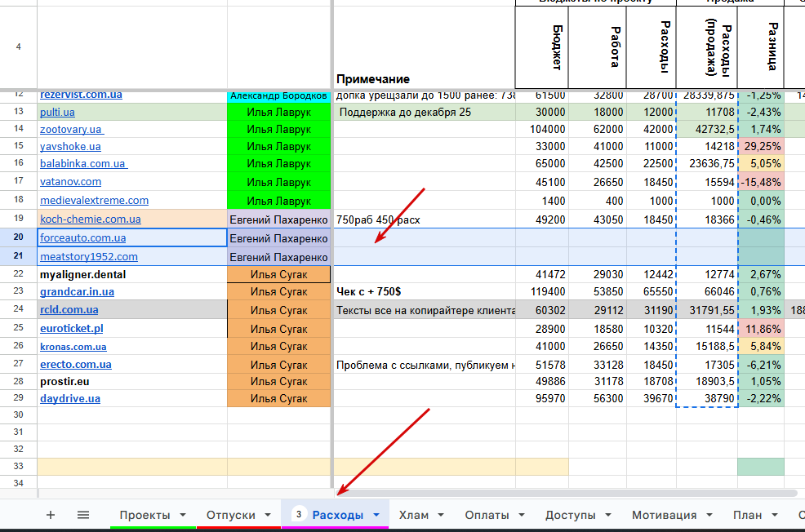Open the Мотивация sheet tab
This screenshot has height=532, width=805.
point(664,515)
